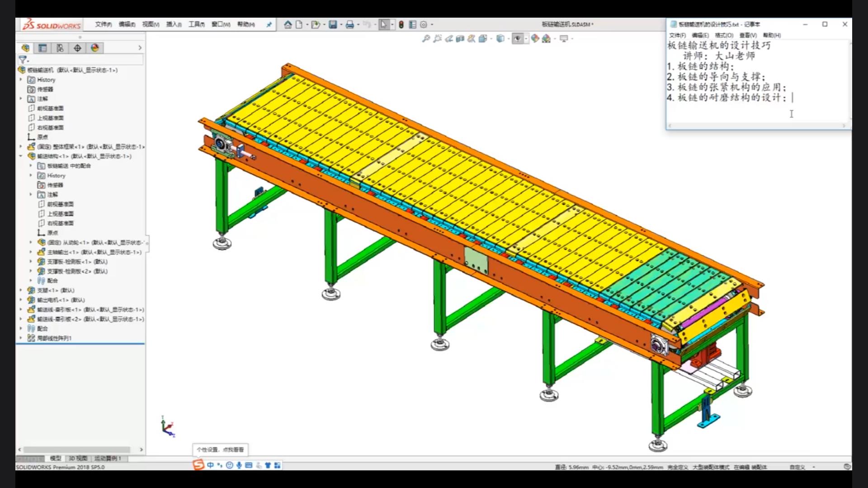Open the File Properties icon
This screenshot has width=868, height=488.
tap(412, 24)
